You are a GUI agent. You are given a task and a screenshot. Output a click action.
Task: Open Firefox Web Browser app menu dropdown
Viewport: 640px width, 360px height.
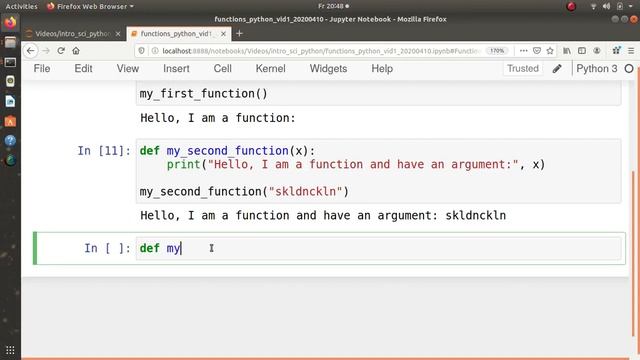pos(90,6)
